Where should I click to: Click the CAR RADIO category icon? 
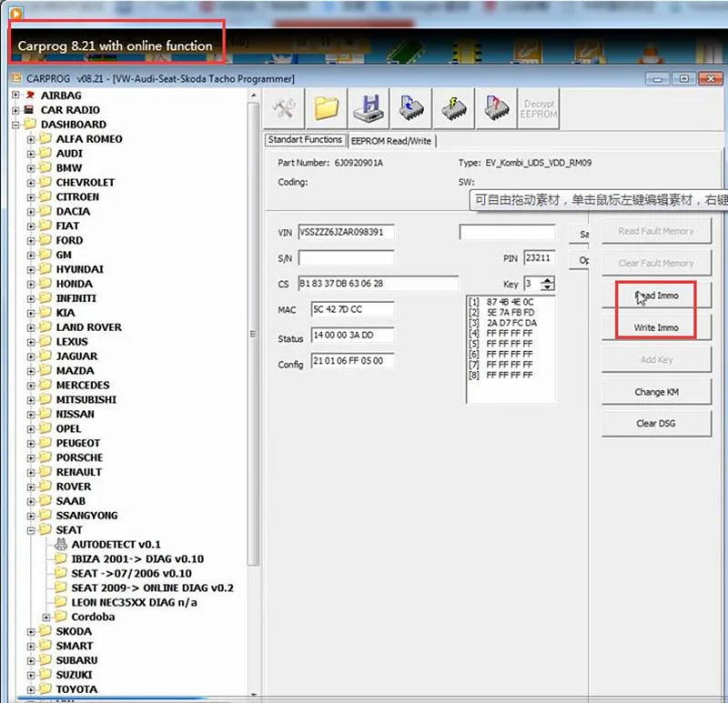click(x=29, y=109)
